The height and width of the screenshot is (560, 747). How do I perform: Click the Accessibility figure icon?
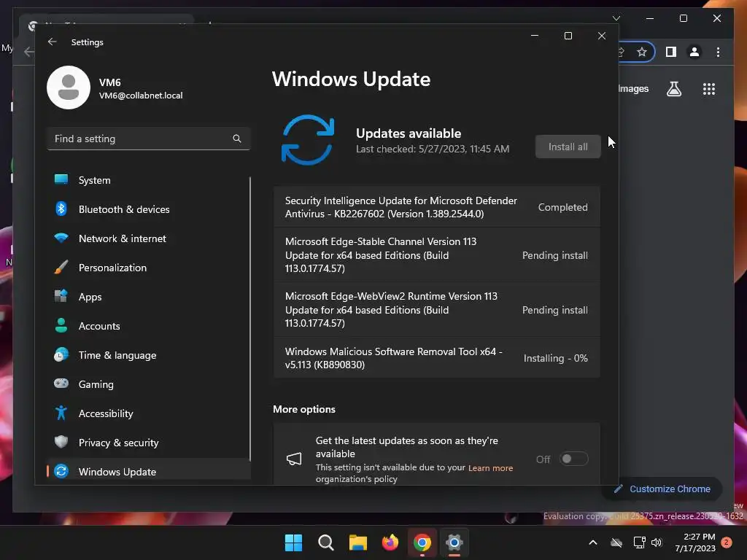61,413
